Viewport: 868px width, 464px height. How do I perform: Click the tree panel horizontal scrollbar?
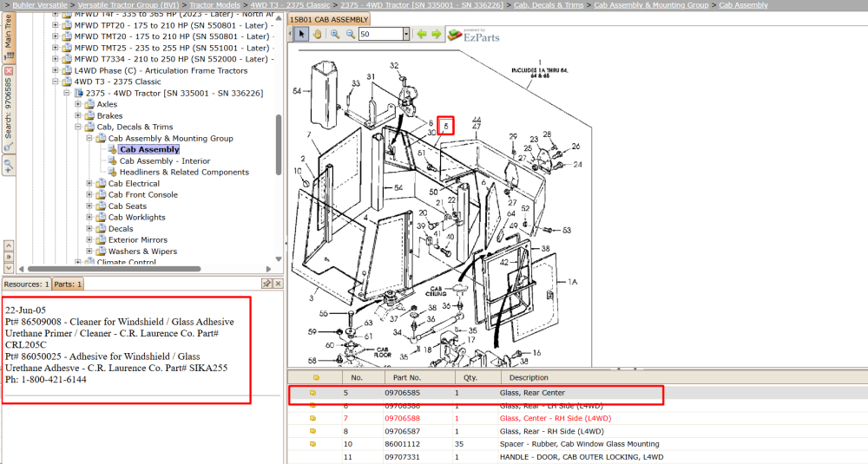click(x=114, y=270)
